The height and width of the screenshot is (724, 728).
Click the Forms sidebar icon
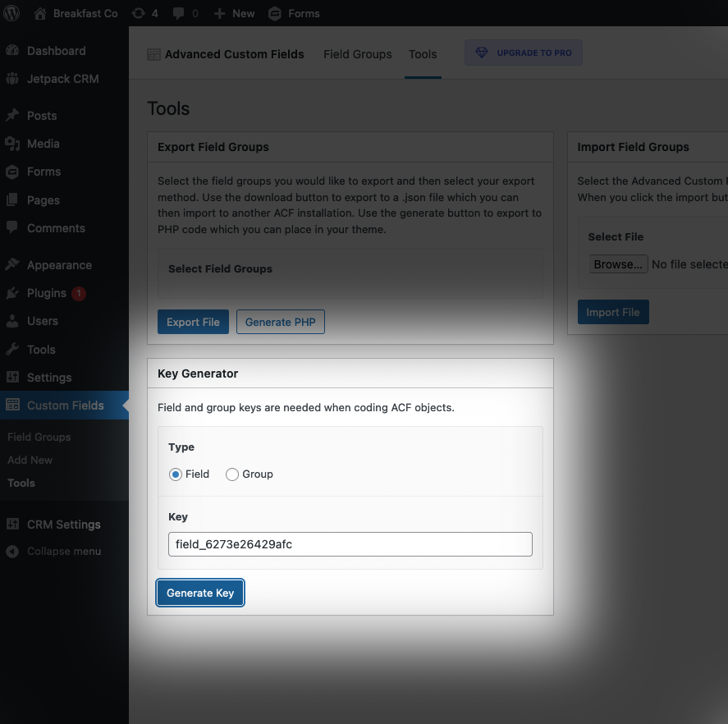pyautogui.click(x=12, y=172)
